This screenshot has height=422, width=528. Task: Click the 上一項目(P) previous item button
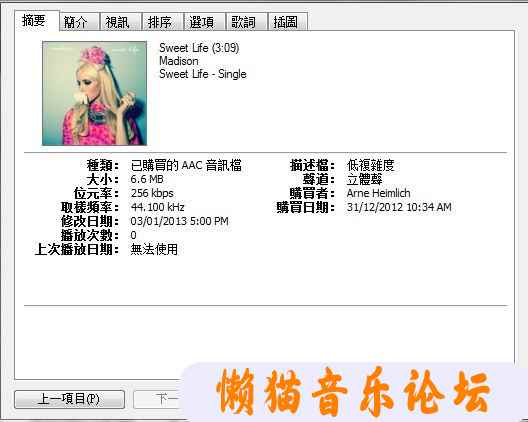click(70, 399)
